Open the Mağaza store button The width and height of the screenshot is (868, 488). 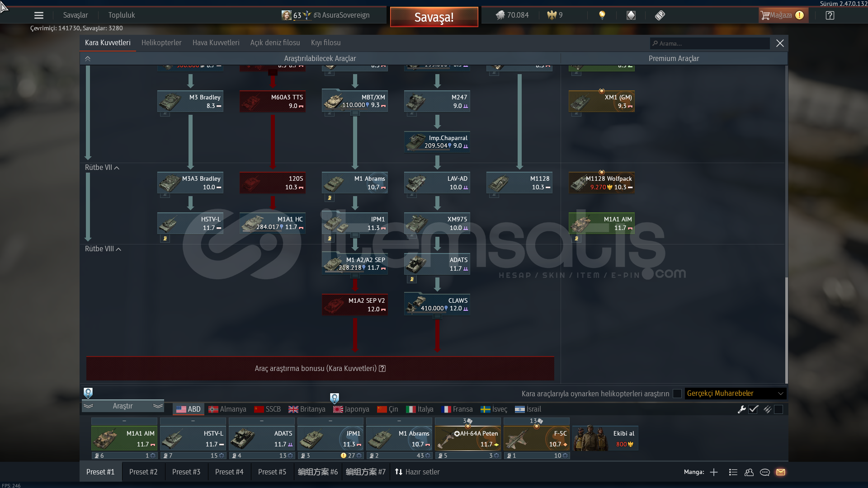coord(781,15)
